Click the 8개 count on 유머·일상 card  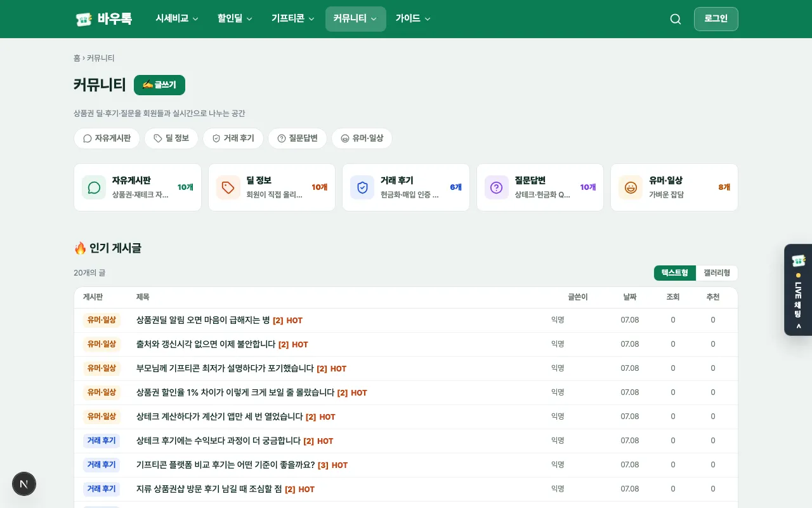point(724,187)
